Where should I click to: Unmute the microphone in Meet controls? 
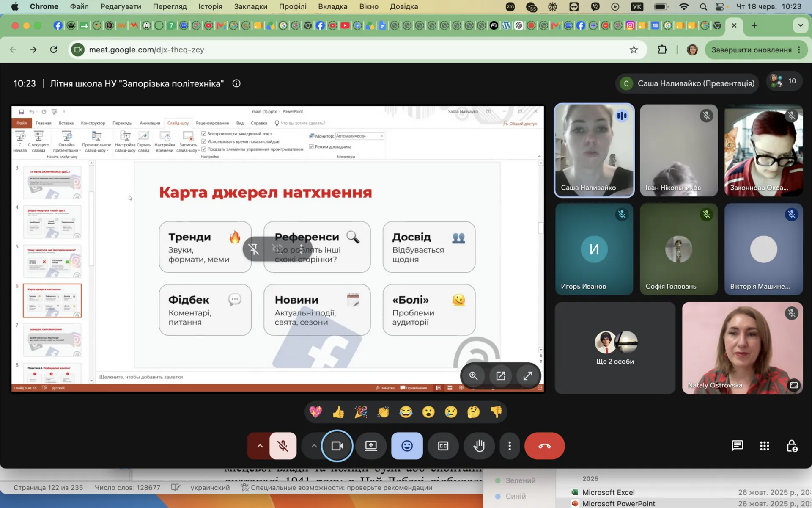(x=283, y=446)
